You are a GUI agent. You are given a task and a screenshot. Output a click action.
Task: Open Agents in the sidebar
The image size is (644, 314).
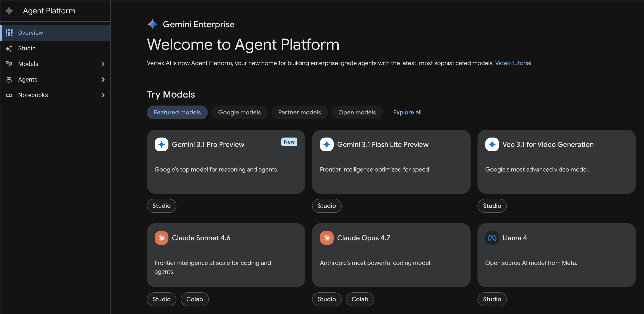[x=55, y=79]
